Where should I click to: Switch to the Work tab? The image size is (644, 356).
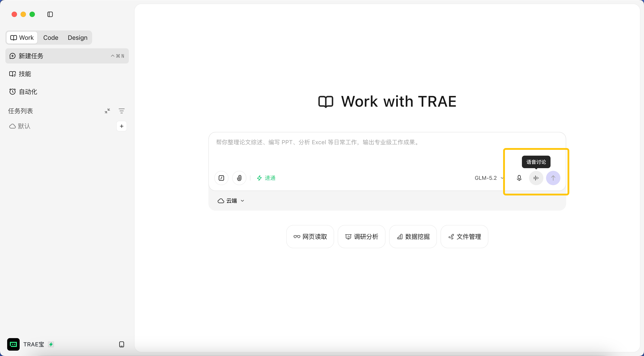[x=22, y=38]
